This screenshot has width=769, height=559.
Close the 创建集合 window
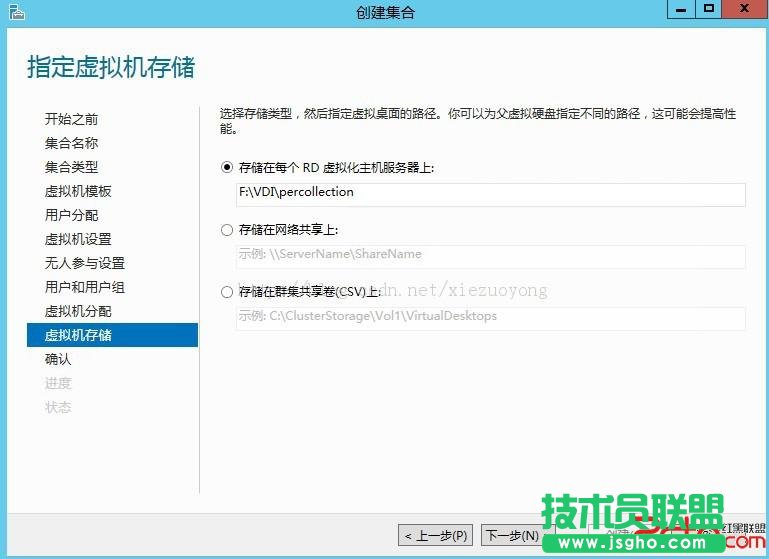pos(744,9)
